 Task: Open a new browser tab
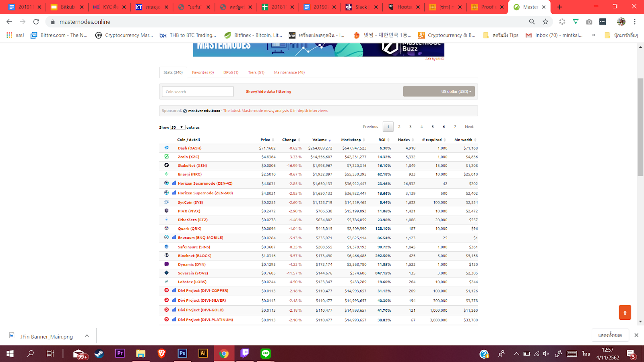tap(559, 7)
